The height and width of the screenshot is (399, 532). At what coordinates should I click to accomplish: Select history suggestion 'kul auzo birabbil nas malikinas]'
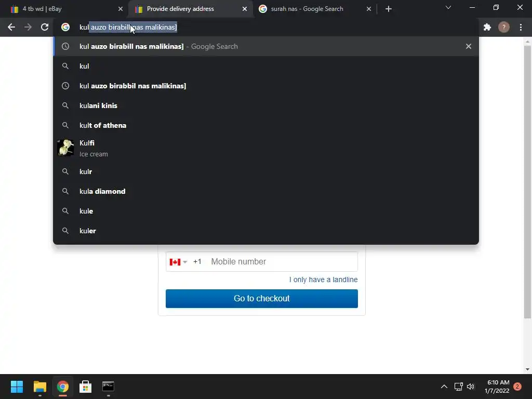[x=266, y=86]
